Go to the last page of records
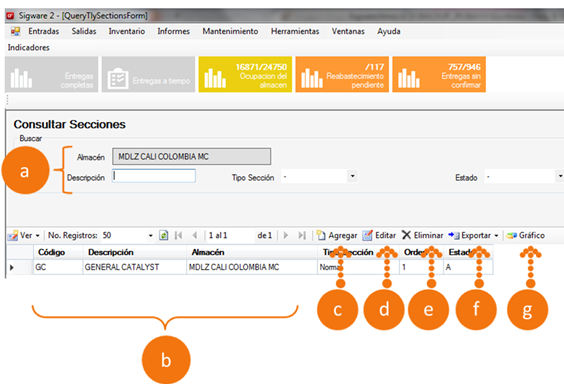 302,236
